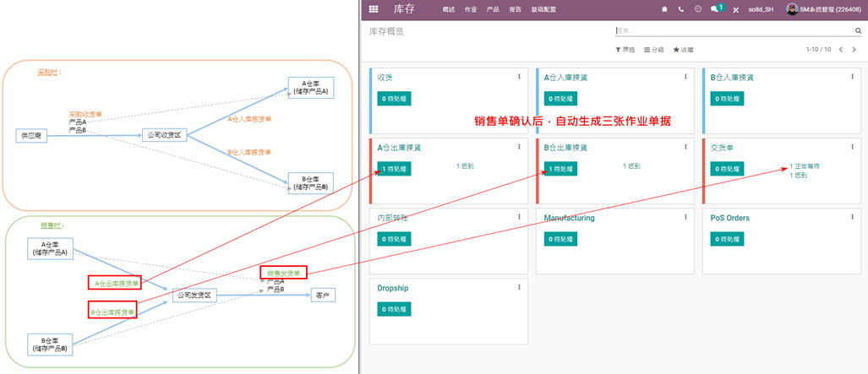Click the debug bug icon in header
Viewport: 868px width, 374px height.
[663, 9]
